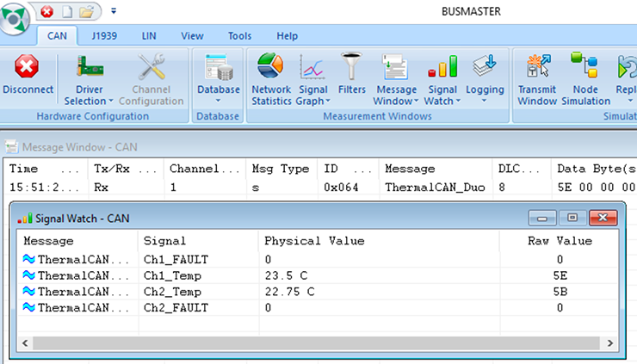Click the Msg Type column header
Image resolution: width=637 pixels, height=364 pixels.
281,169
